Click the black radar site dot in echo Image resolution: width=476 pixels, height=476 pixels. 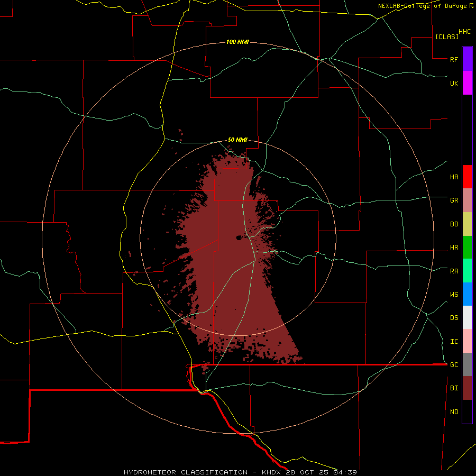pos(239,237)
